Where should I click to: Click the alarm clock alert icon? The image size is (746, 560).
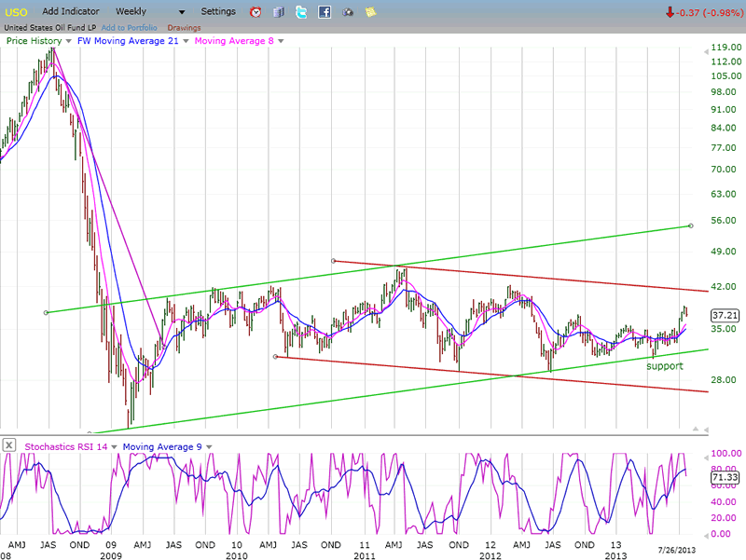tap(256, 12)
